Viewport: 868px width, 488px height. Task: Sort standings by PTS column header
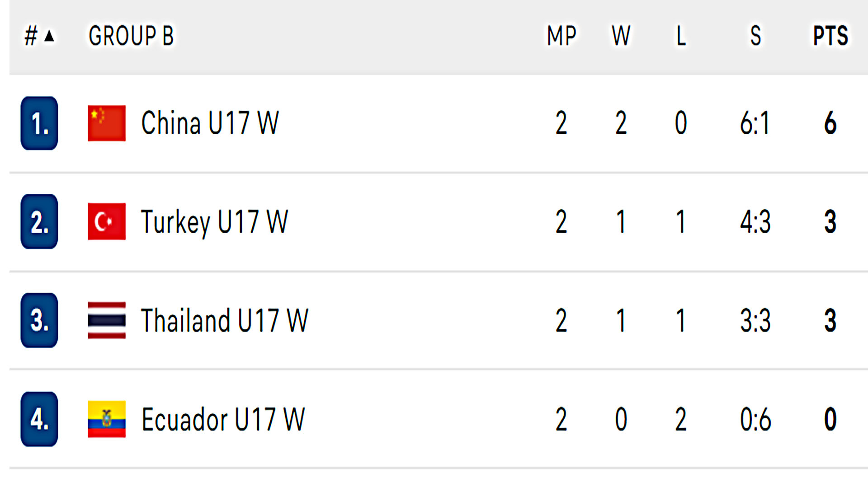tap(830, 36)
